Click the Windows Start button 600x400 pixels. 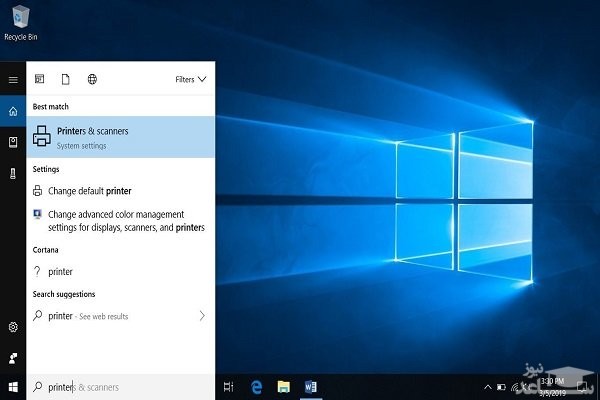click(13, 386)
